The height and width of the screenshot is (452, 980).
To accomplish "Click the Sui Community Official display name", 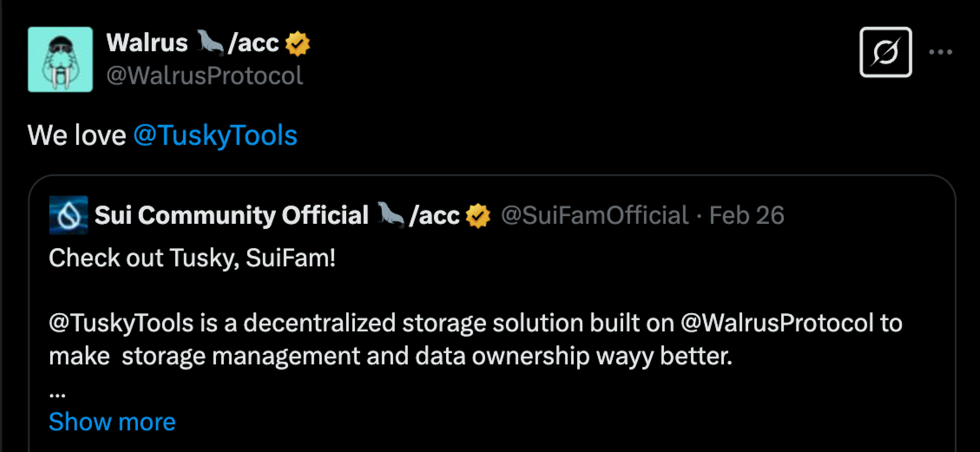I will pyautogui.click(x=231, y=215).
